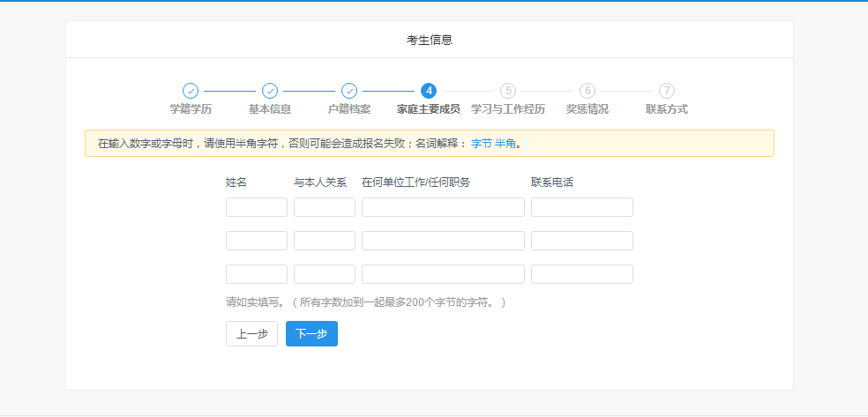Open the 字节 explanation link
This screenshot has width=868, height=417.
tap(481, 144)
